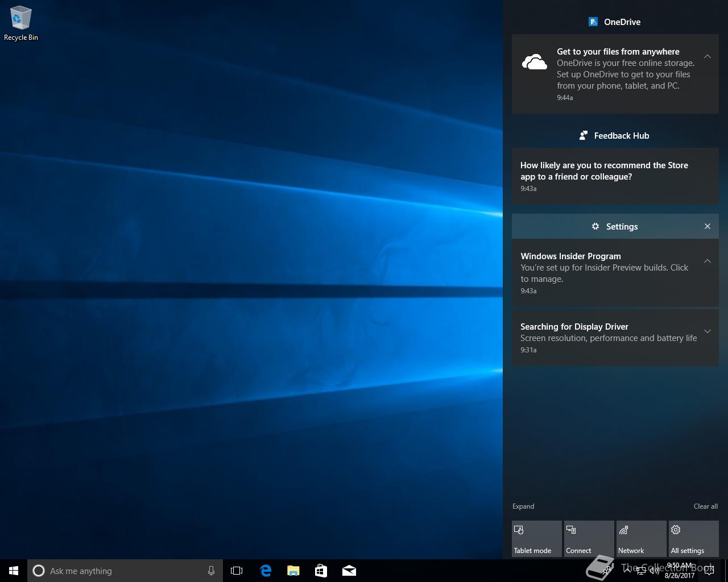Open the Connect quick action

point(589,539)
